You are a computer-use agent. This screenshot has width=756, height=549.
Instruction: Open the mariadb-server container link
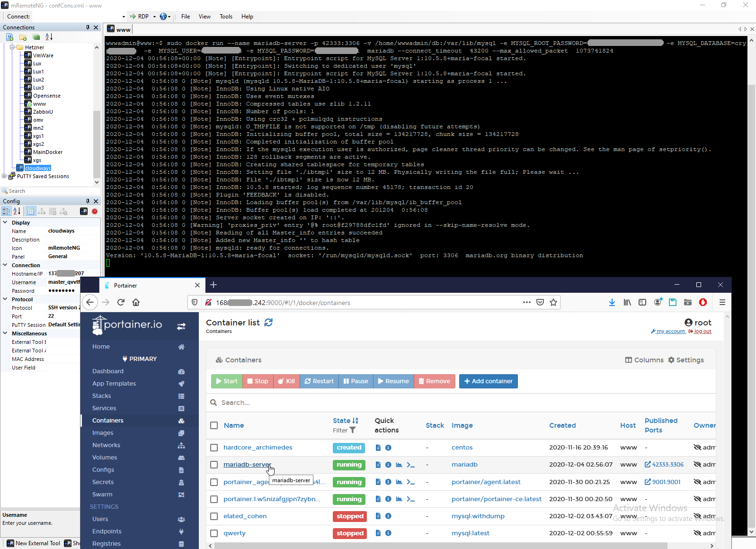point(247,465)
